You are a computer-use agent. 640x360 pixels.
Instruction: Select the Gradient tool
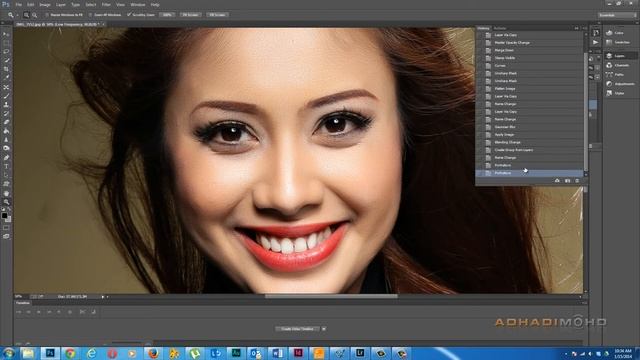point(6,131)
